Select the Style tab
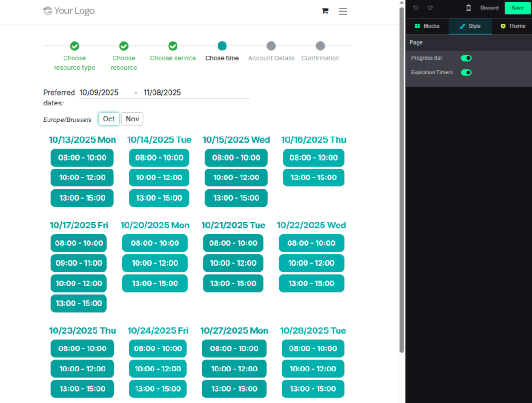 [x=470, y=26]
